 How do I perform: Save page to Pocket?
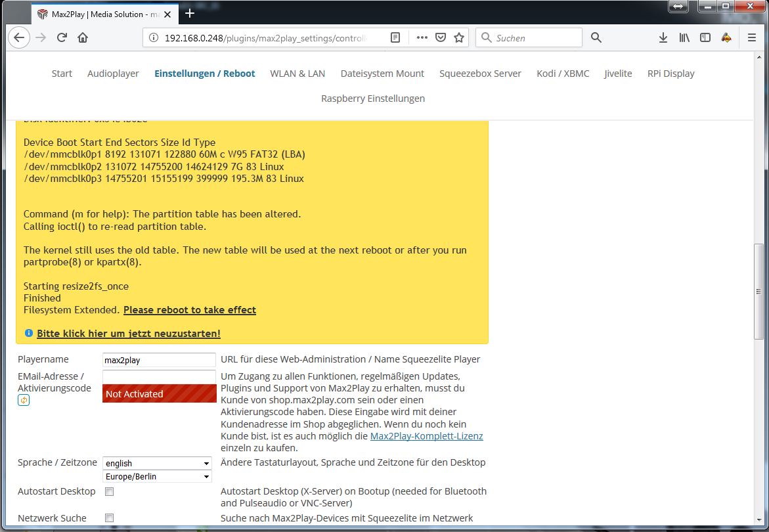point(441,37)
